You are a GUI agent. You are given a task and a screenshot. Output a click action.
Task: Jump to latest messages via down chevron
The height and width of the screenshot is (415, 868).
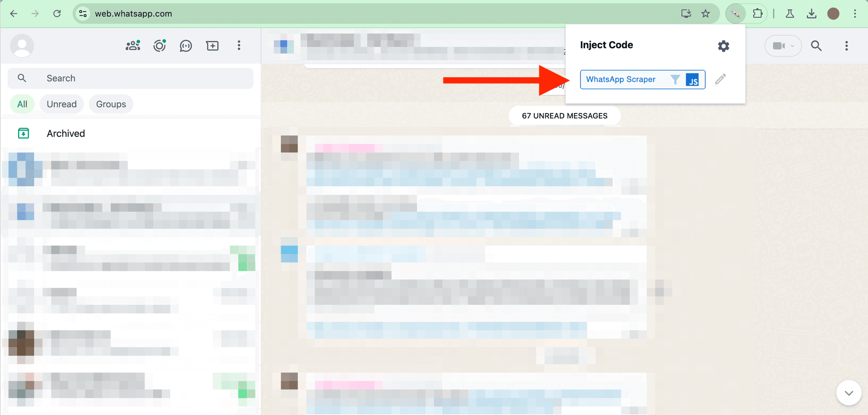tap(849, 392)
